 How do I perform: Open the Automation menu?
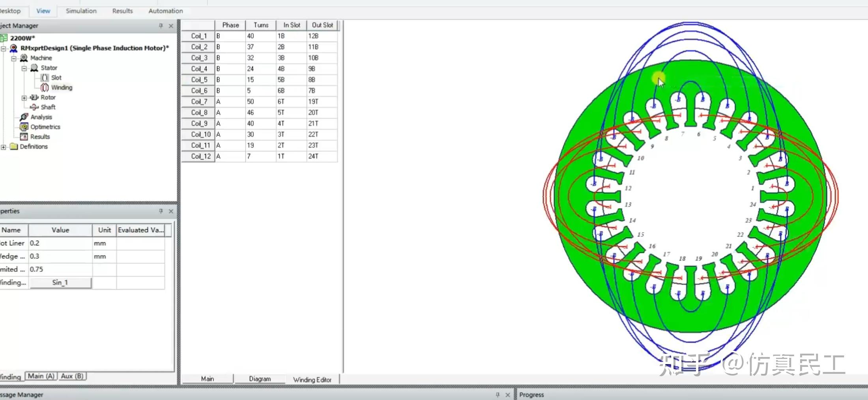pos(165,11)
